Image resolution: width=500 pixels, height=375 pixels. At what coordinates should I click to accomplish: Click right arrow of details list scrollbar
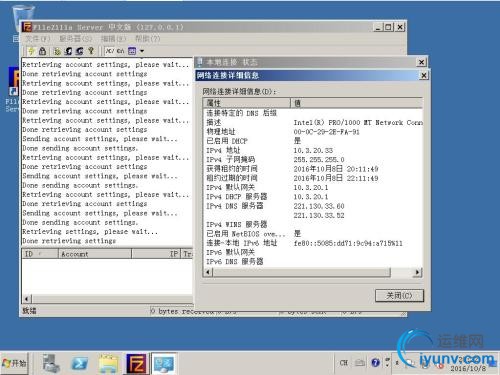[417, 272]
